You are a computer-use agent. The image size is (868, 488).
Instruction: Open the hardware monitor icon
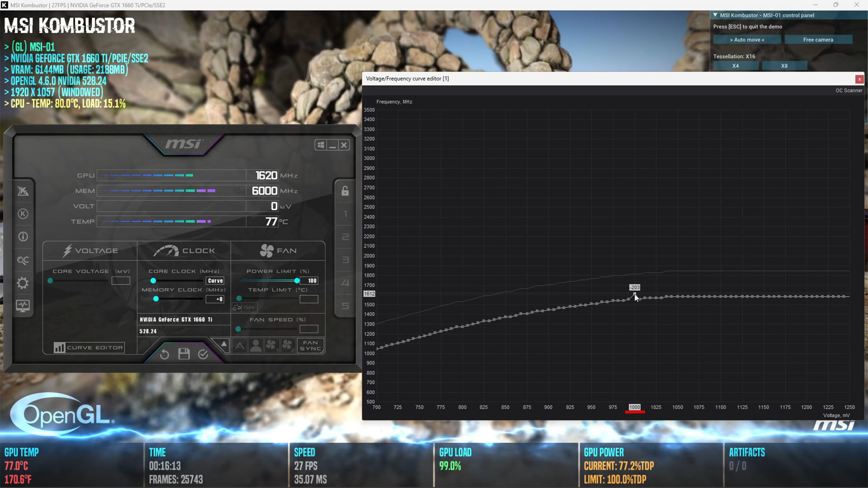click(x=23, y=306)
